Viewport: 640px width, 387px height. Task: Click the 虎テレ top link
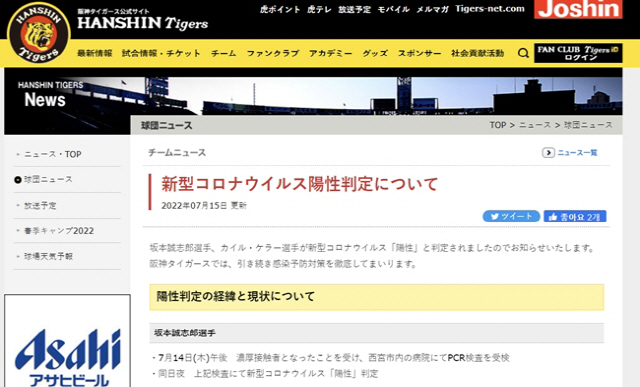[x=319, y=9]
